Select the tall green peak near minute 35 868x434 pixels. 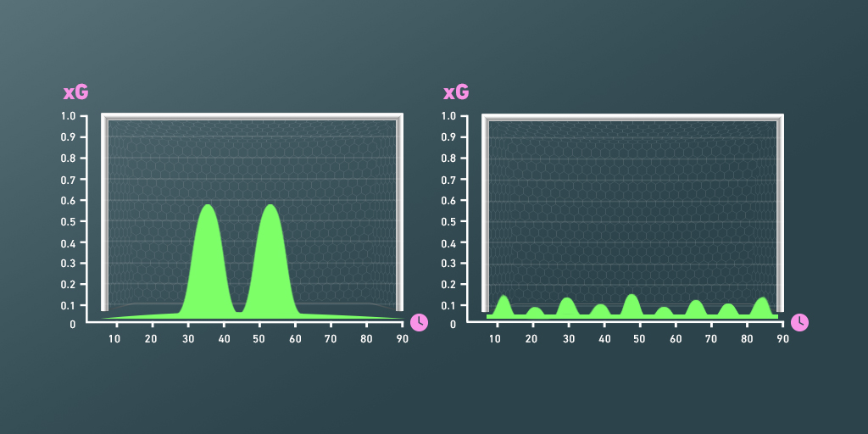(x=209, y=260)
